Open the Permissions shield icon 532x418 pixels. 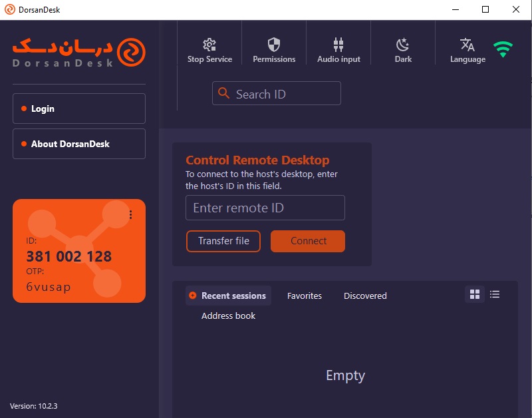(x=274, y=45)
